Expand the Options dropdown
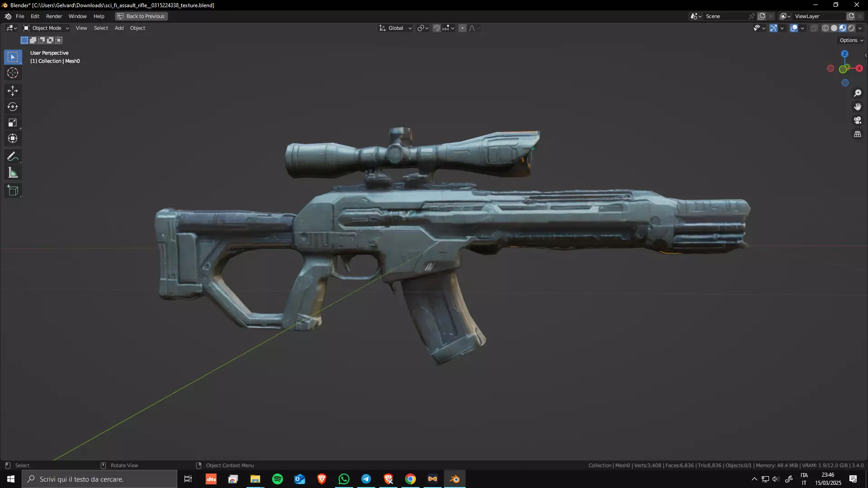Screen dimensions: 868x488 tap(851, 40)
